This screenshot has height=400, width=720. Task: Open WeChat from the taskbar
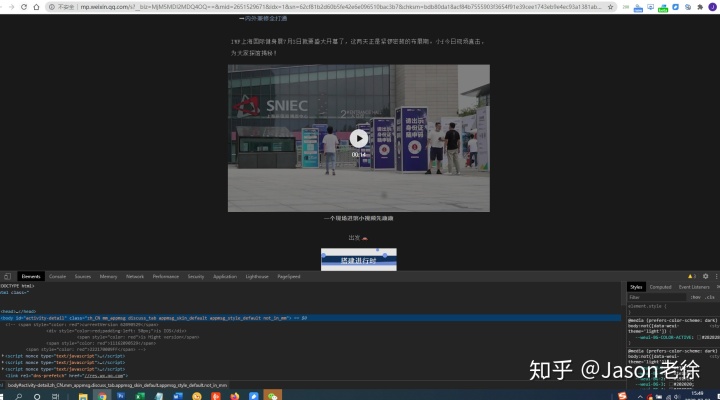pos(273,395)
